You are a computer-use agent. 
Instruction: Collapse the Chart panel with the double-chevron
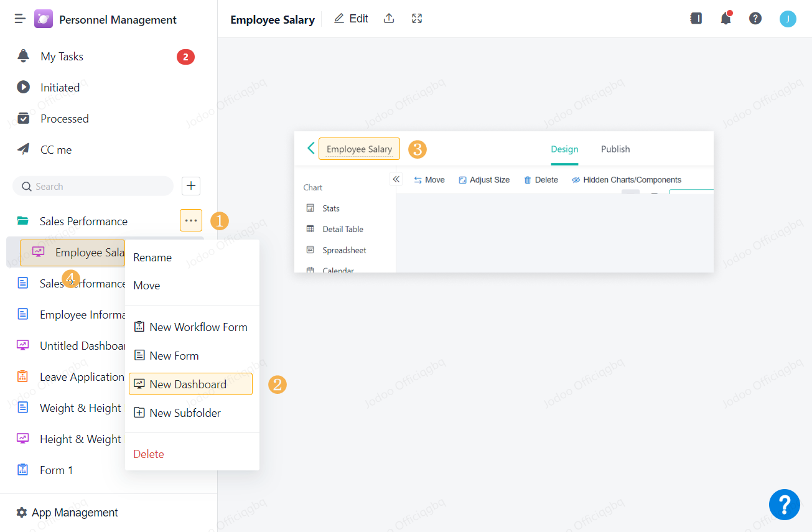(396, 179)
